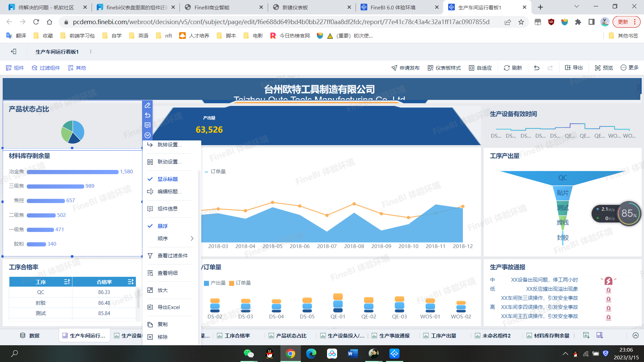The image size is (644, 362).
Task: Switch to the FineBI 6.0 体验环境 browser tab
Action: (x=399, y=7)
